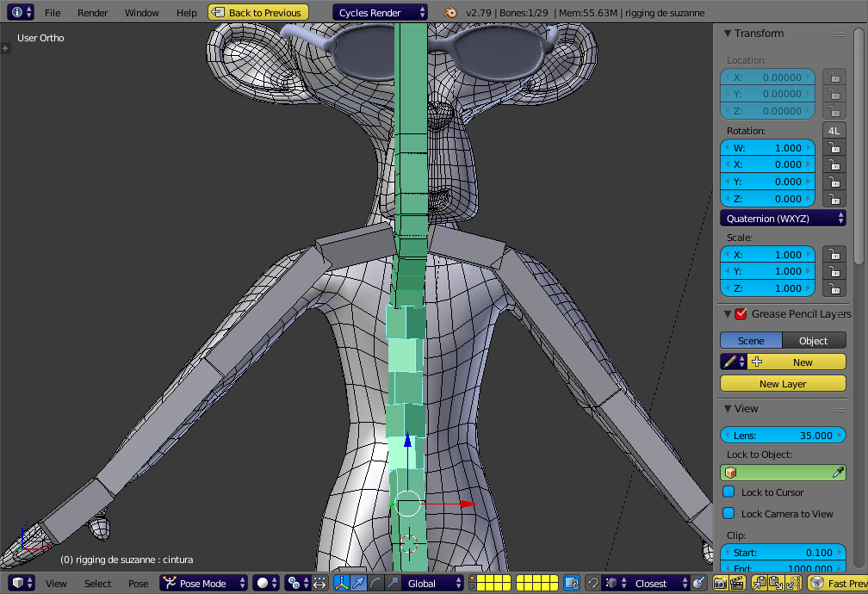Toggle the Grease Pencil Layers checkbox

pyautogui.click(x=741, y=314)
